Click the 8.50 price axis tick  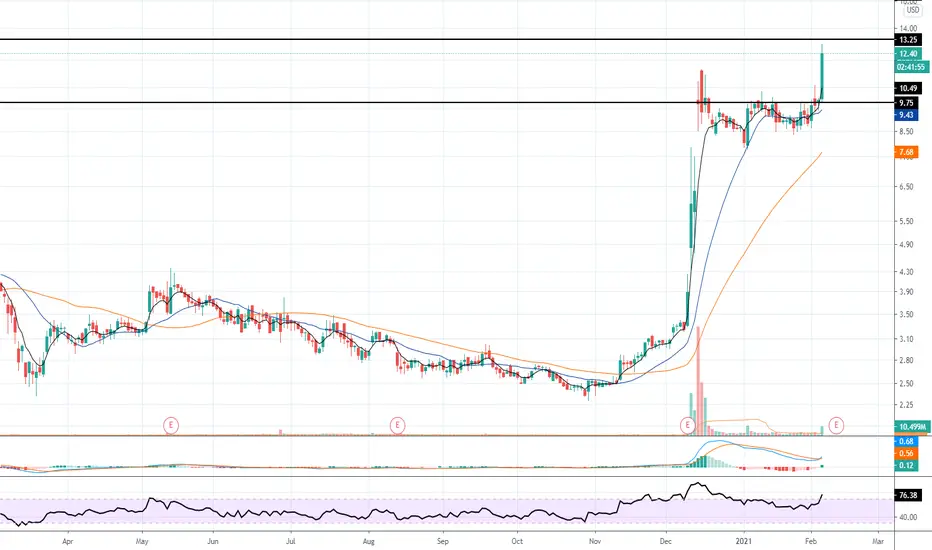click(x=906, y=131)
